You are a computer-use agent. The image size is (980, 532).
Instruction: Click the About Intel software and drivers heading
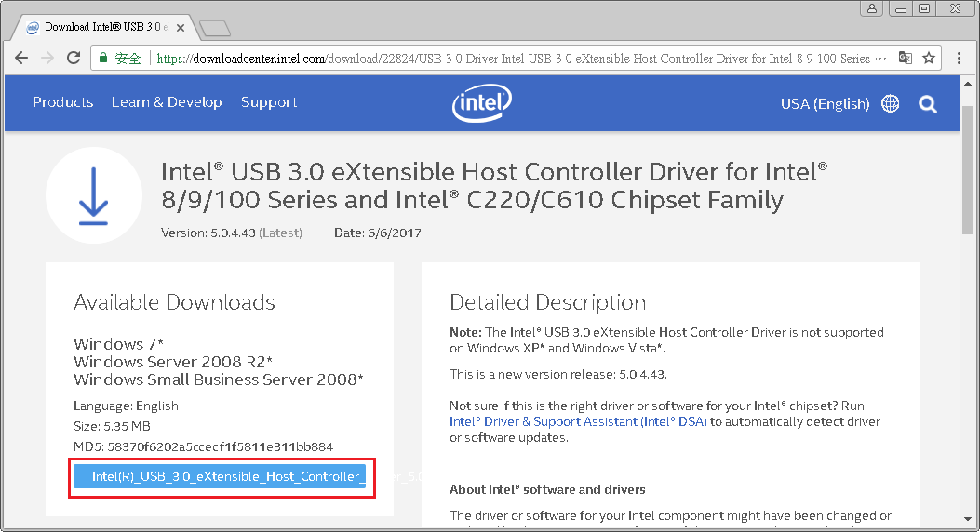(x=547, y=489)
